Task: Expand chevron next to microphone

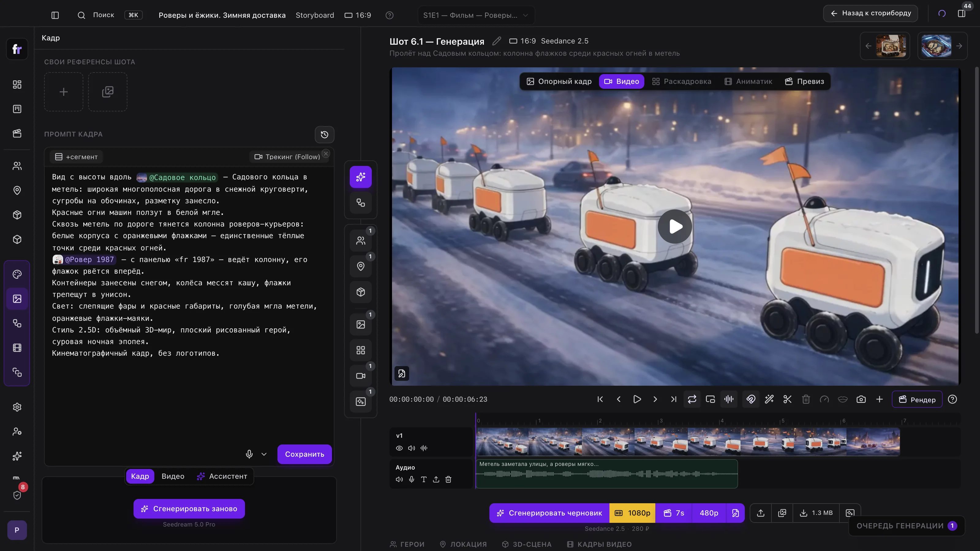Action: click(264, 454)
